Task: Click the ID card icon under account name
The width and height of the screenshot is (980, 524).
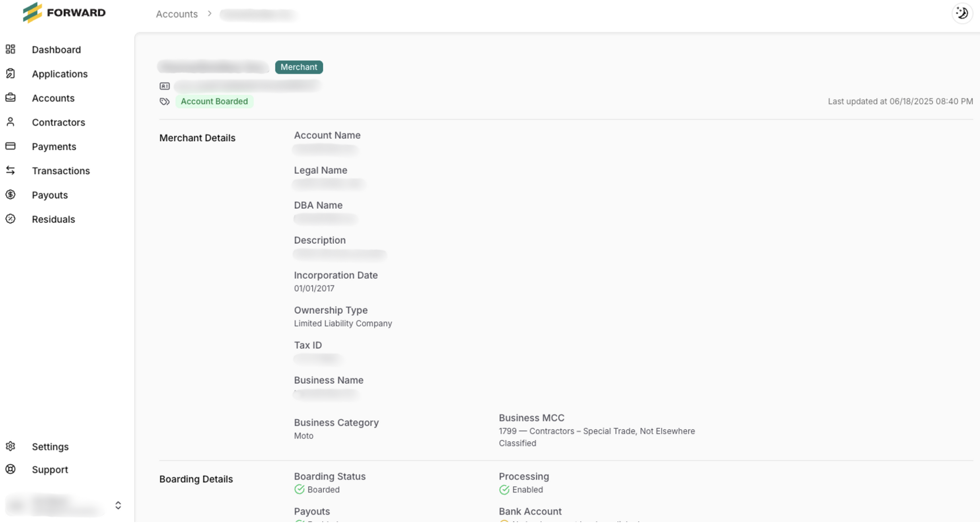Action: [x=165, y=86]
